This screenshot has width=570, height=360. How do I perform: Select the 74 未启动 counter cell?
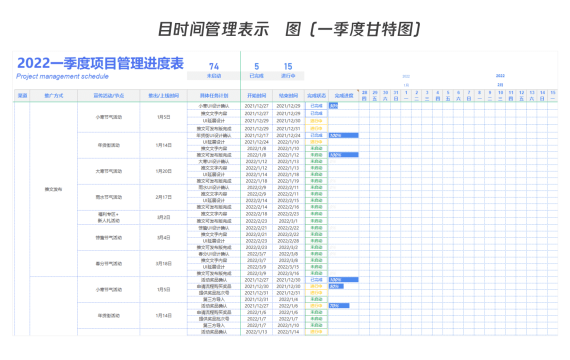(x=214, y=71)
